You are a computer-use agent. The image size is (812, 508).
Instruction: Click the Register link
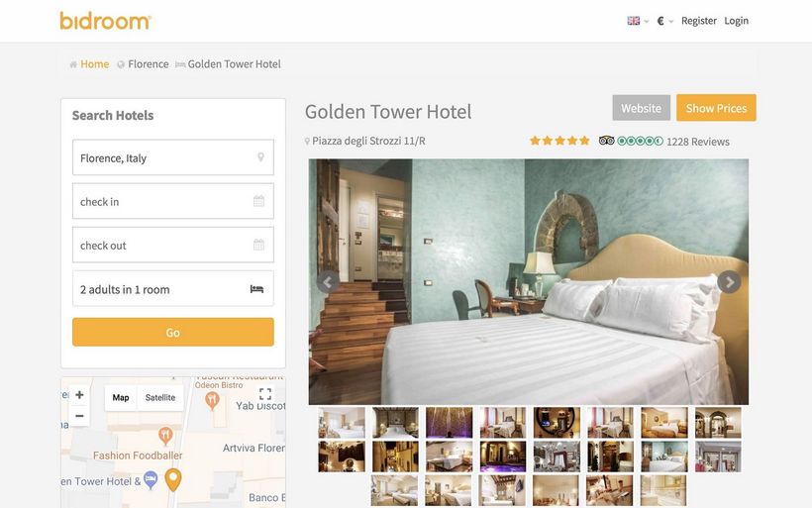click(698, 21)
